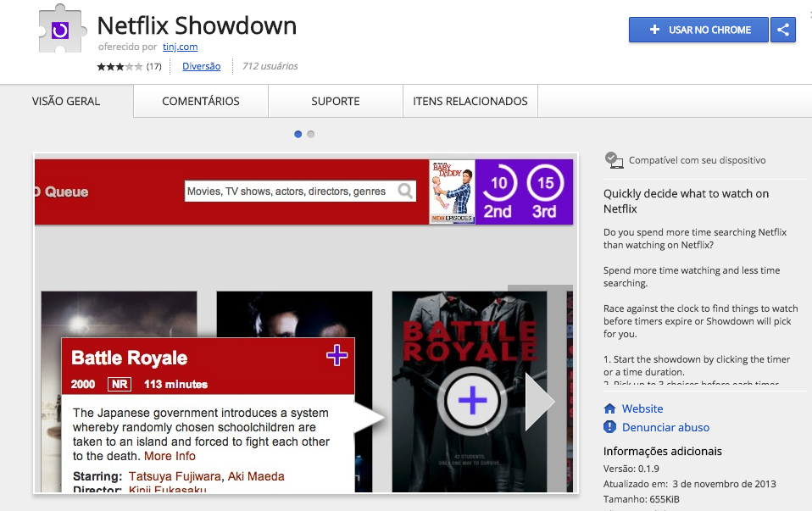Open the Tatsuya Fujiwara actor link

[175, 476]
